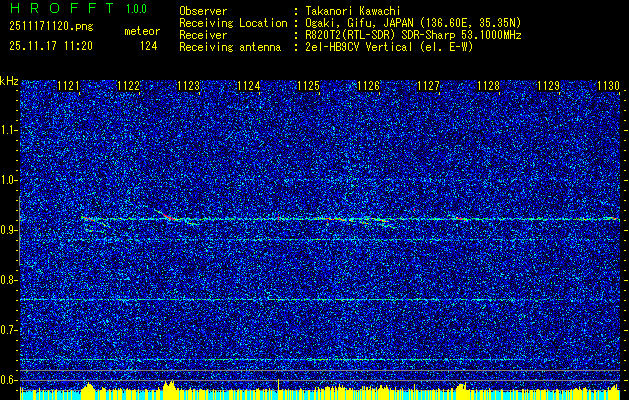Click location Ogaki, Gifu, JAPAN text

(x=413, y=23)
